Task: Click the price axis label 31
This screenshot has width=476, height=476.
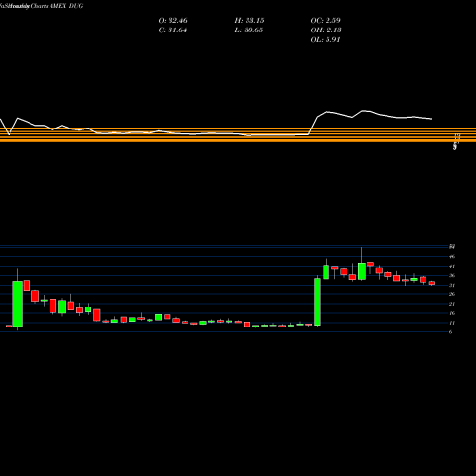Action: point(452,285)
